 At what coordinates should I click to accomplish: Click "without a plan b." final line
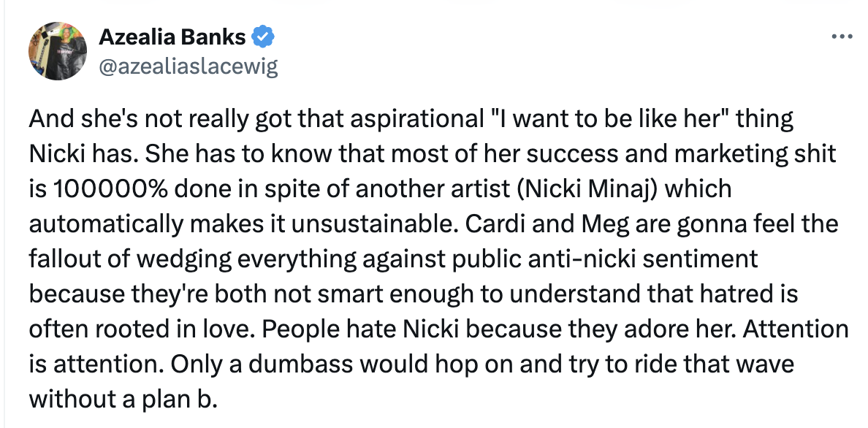[x=123, y=400]
